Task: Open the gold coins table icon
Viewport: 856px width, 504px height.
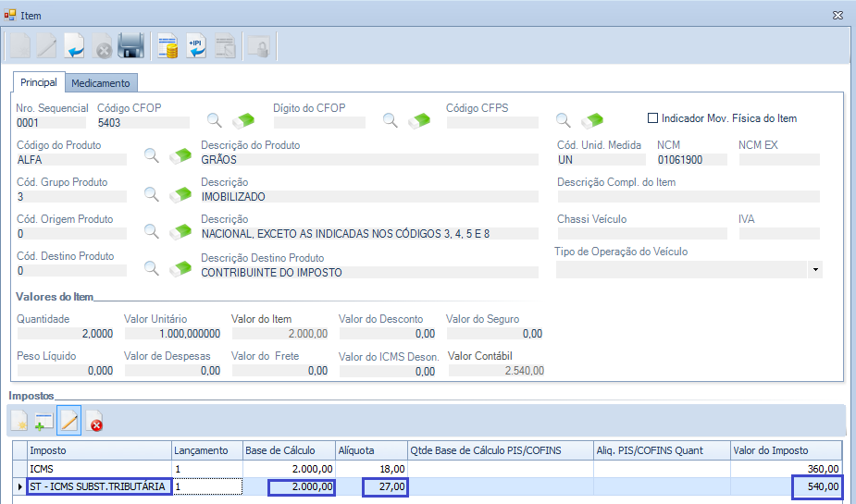Action: [167, 46]
